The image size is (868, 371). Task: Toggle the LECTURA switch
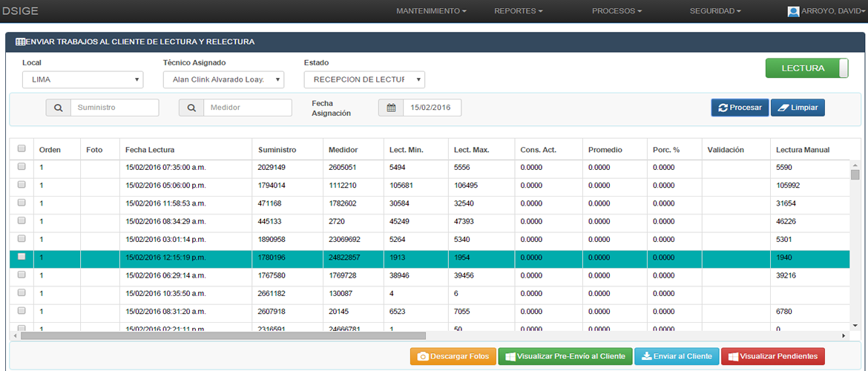[x=806, y=69]
